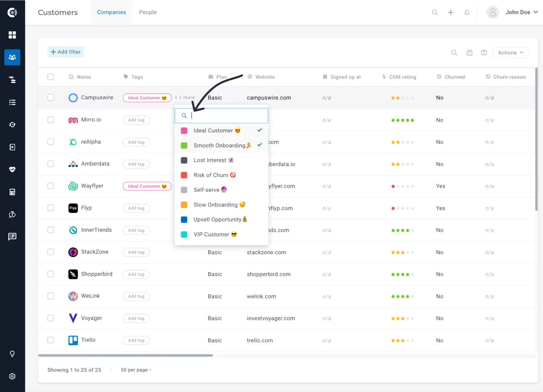
Task: Open the checklist tasks icon in sidebar
Action: (x=12, y=102)
